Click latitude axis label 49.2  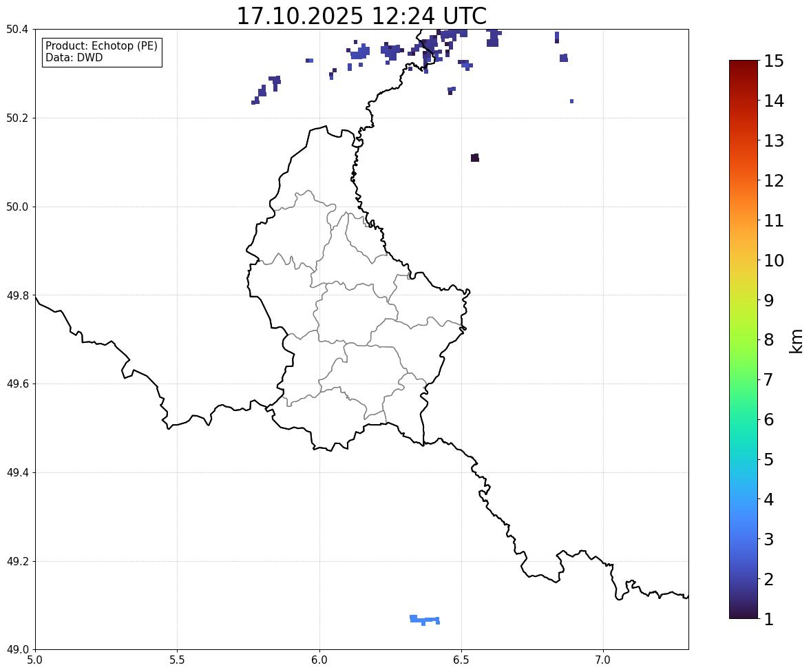[17, 561]
